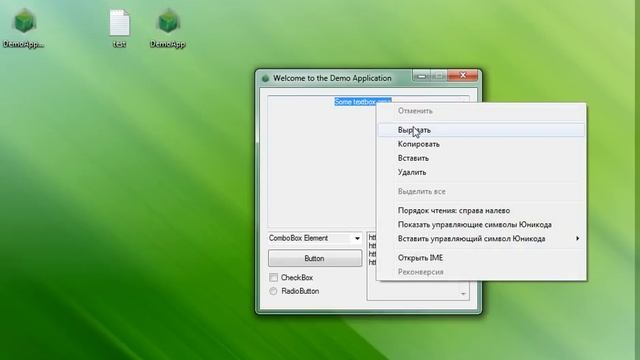
Task: Click the Реконверсия menu entry
Action: point(481,272)
